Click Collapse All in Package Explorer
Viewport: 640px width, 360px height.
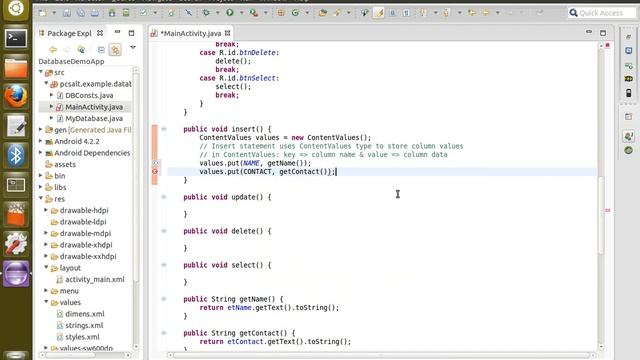[x=101, y=50]
